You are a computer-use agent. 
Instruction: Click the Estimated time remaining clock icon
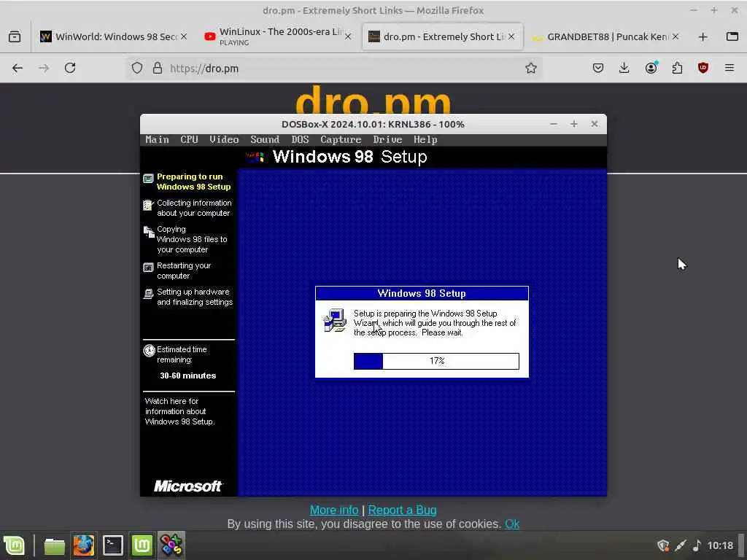tap(149, 351)
